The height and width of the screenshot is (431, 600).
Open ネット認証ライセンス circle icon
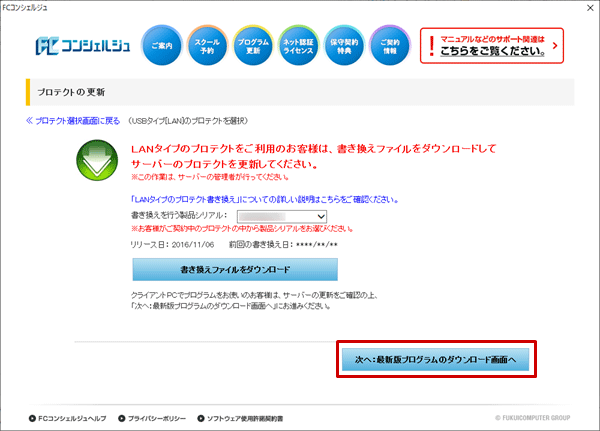[x=299, y=45]
